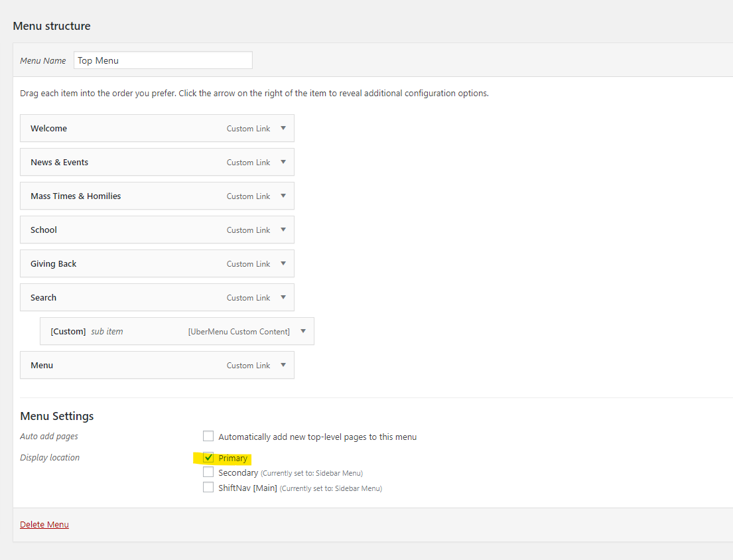Expand the last Menu item arrow

(x=283, y=365)
